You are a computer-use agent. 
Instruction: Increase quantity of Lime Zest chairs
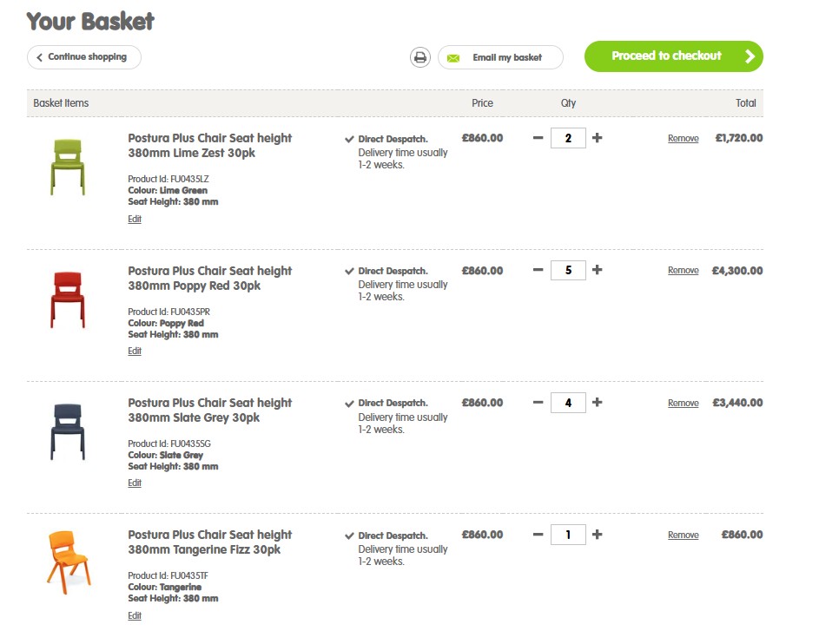point(597,137)
